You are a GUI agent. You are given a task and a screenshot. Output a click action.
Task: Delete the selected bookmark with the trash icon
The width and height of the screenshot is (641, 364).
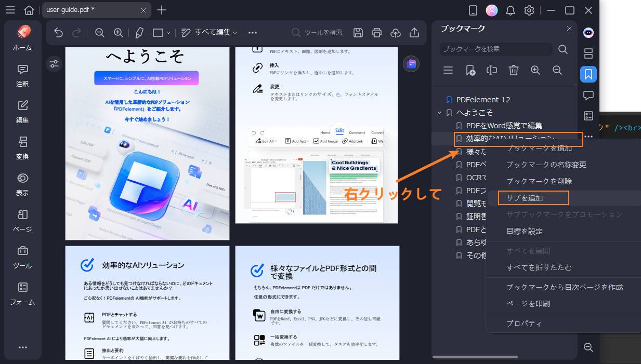[x=513, y=70]
